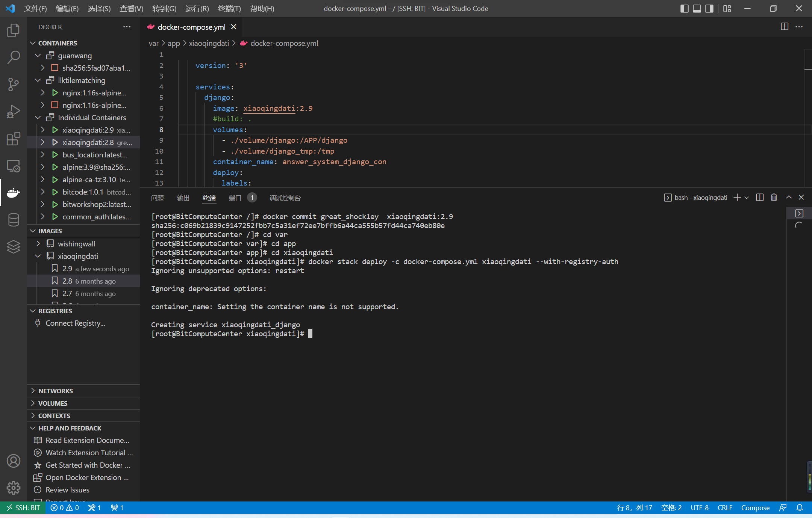The height and width of the screenshot is (518, 812).
Task: Click forwarded ports status indicator
Action: (x=117, y=507)
